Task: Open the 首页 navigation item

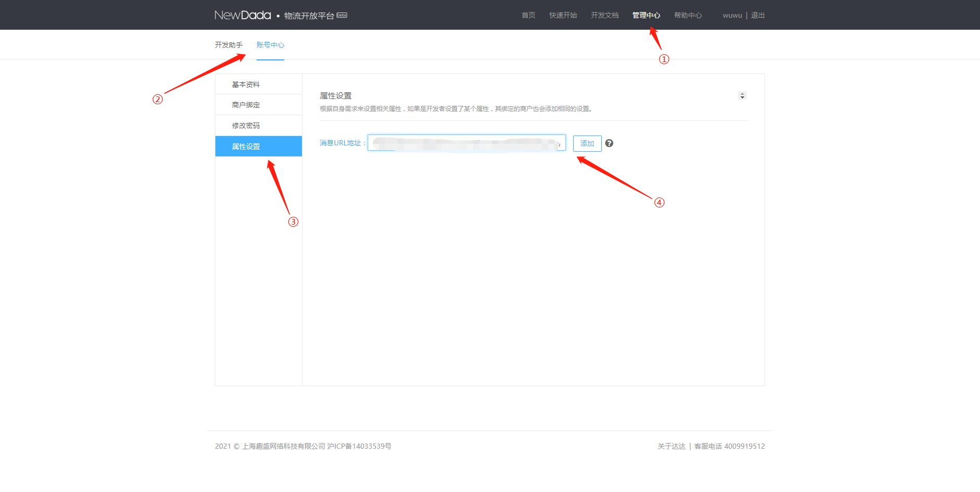Action: click(528, 15)
